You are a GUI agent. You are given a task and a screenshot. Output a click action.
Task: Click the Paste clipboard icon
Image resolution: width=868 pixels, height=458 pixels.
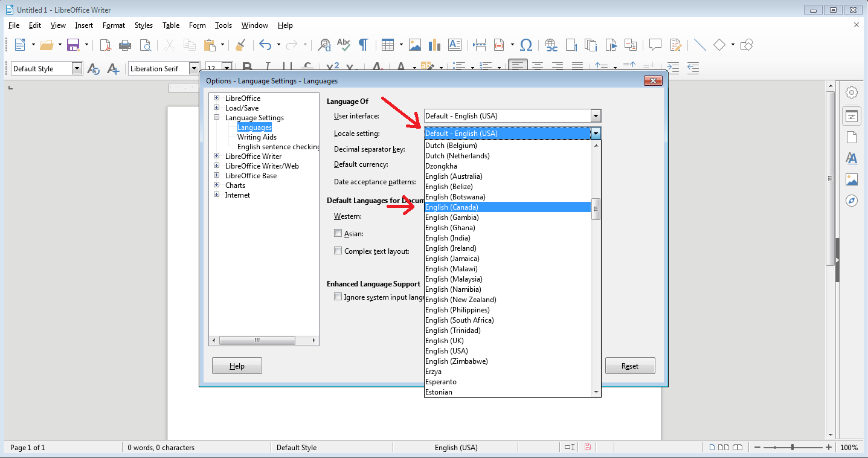pos(210,45)
